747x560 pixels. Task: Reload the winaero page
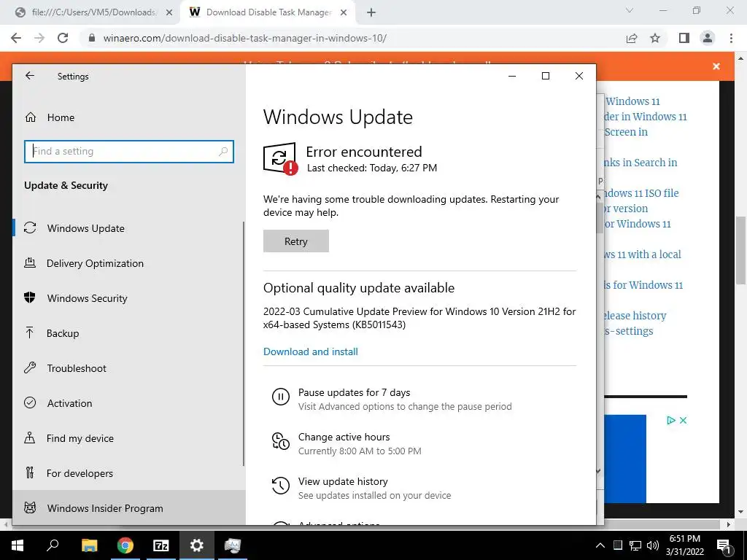[x=63, y=38]
